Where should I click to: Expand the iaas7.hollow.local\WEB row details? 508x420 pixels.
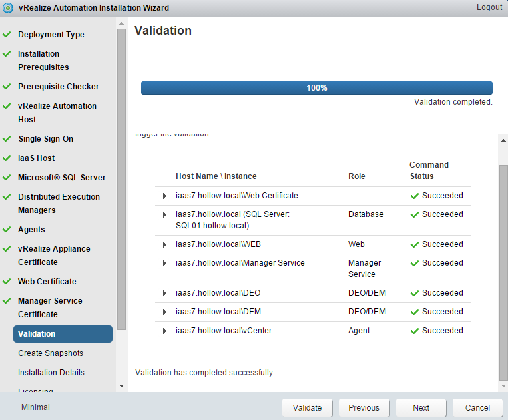(x=164, y=245)
